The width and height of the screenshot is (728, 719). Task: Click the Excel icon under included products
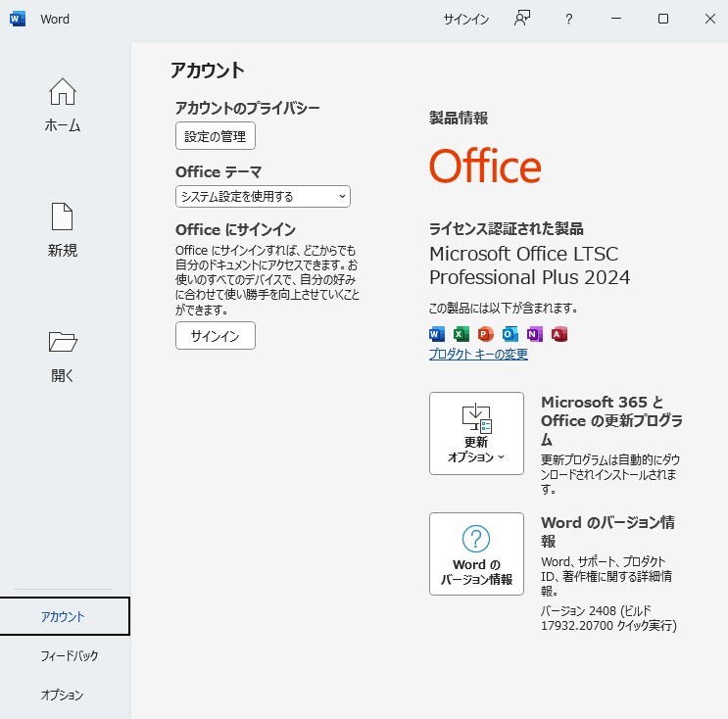click(461, 334)
